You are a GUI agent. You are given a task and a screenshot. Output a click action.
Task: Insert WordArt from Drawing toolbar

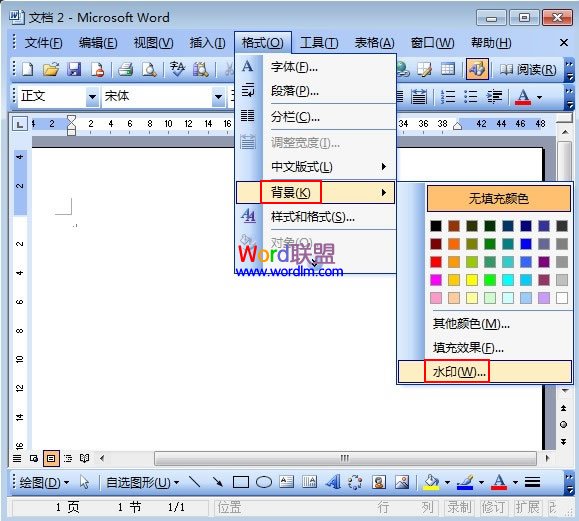333,482
